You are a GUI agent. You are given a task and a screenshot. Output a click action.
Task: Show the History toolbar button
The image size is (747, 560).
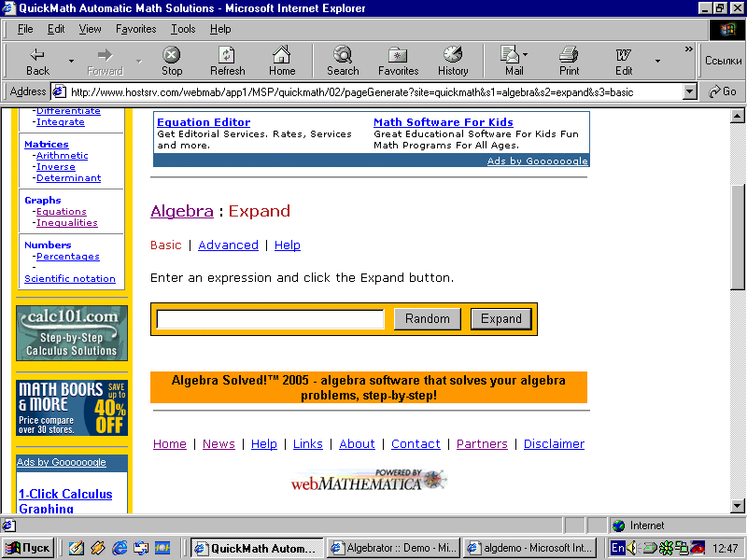click(453, 61)
